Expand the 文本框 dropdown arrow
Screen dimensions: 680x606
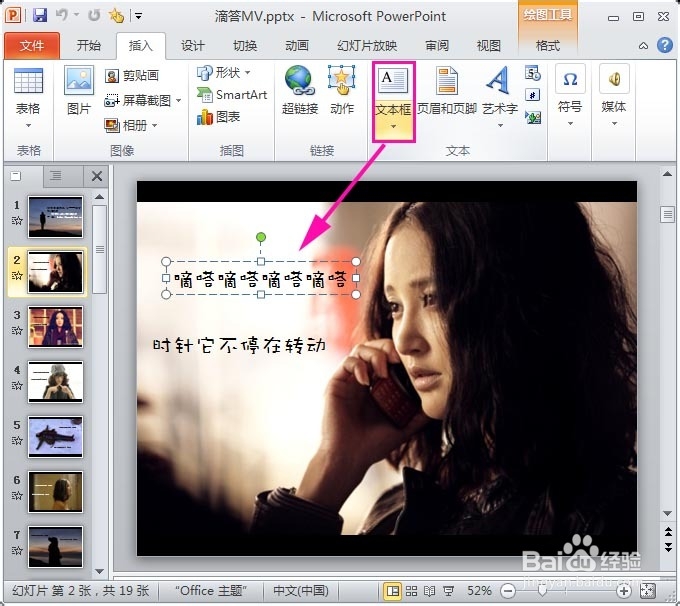(x=393, y=128)
